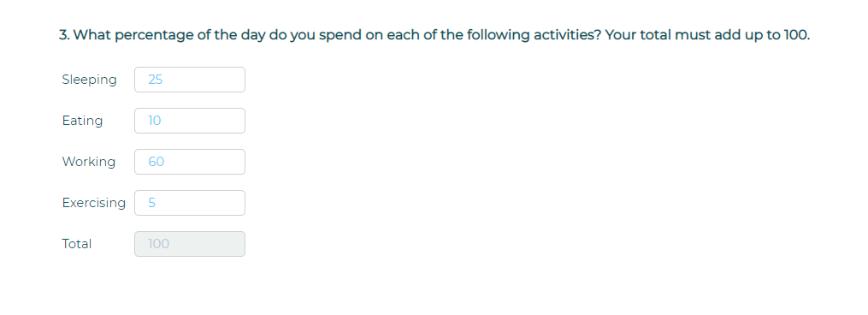Place cursor on value 60 in Working
868x315 pixels.
click(156, 162)
